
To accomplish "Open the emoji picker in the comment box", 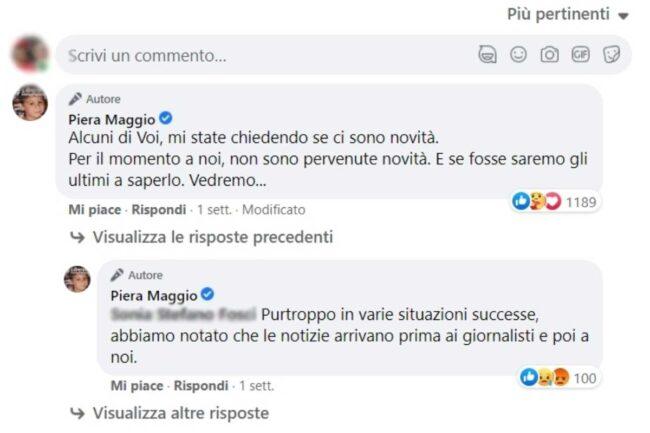I will point(518,55).
